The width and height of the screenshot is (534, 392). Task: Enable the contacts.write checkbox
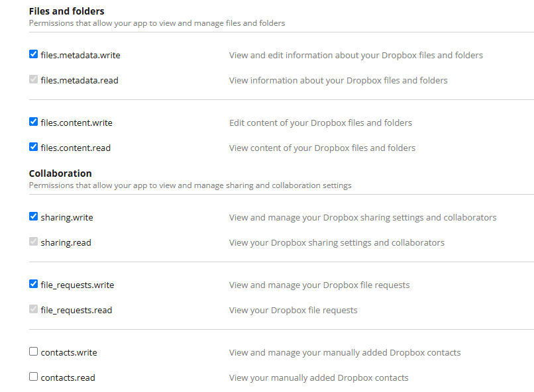pos(34,352)
